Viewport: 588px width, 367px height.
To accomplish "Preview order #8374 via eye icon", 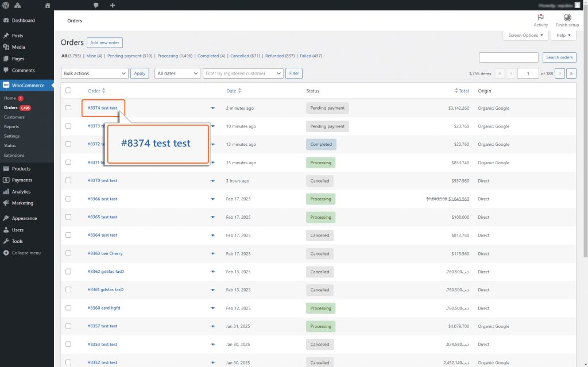I will [212, 108].
